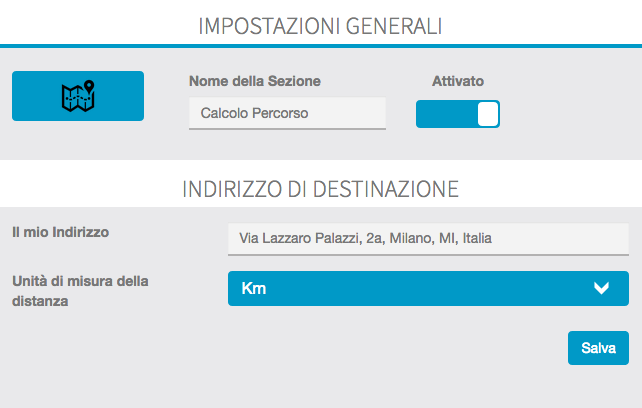Click the location pin on the map icon
The height and width of the screenshot is (408, 642).
[88, 86]
